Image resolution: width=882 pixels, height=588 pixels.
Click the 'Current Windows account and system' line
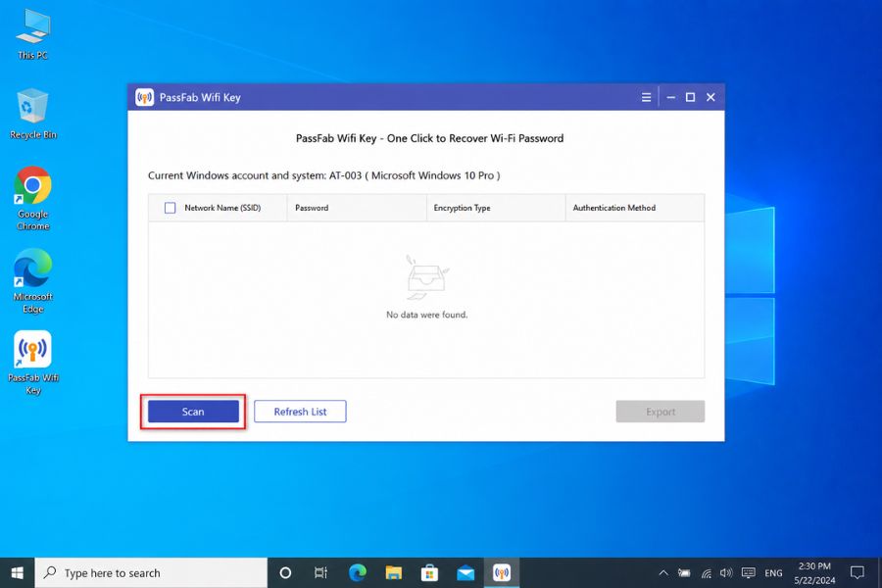click(x=324, y=175)
